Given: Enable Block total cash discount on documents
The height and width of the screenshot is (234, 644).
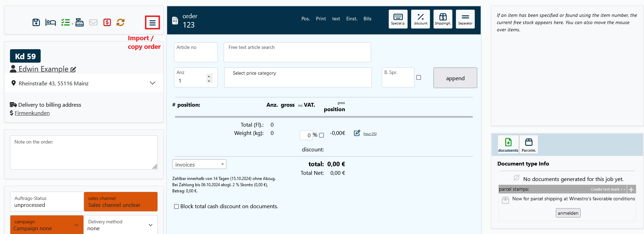Looking at the screenshot, I should click(x=176, y=206).
